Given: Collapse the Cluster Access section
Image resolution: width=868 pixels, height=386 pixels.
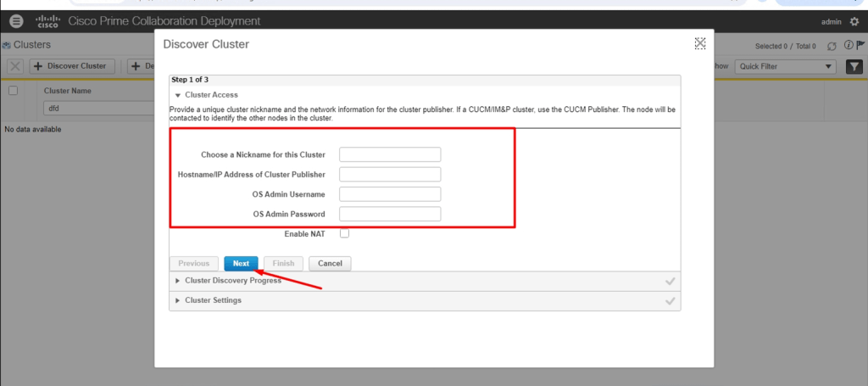Looking at the screenshot, I should point(178,95).
